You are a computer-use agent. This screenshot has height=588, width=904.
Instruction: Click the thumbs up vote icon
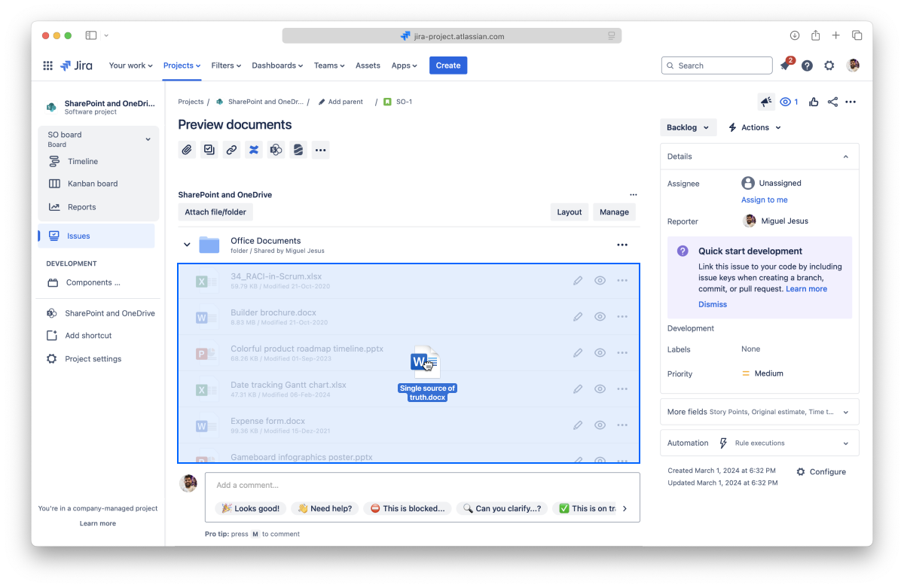[814, 102]
